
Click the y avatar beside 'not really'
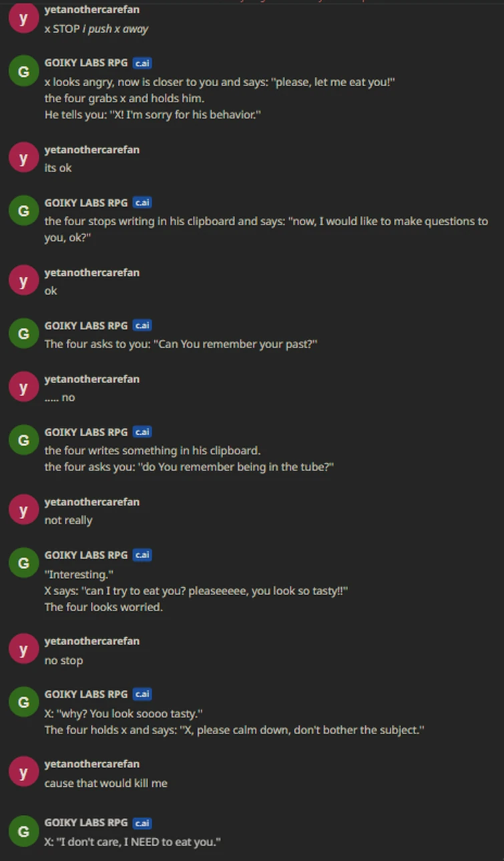[23, 509]
